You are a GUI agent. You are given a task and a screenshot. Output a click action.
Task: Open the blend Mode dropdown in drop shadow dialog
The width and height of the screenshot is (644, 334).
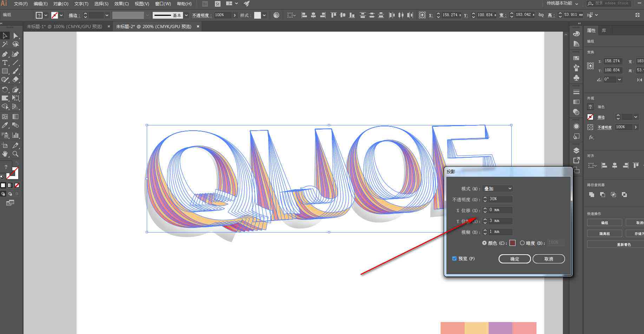[498, 189]
